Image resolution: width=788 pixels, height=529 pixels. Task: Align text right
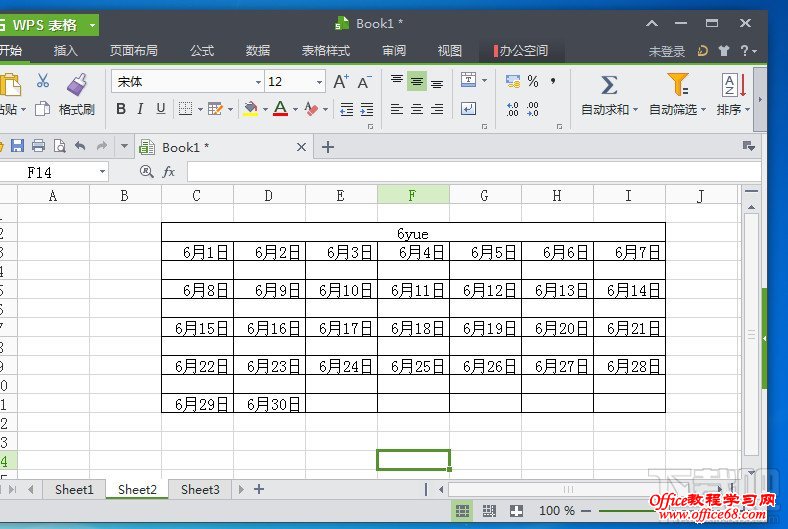coord(437,109)
